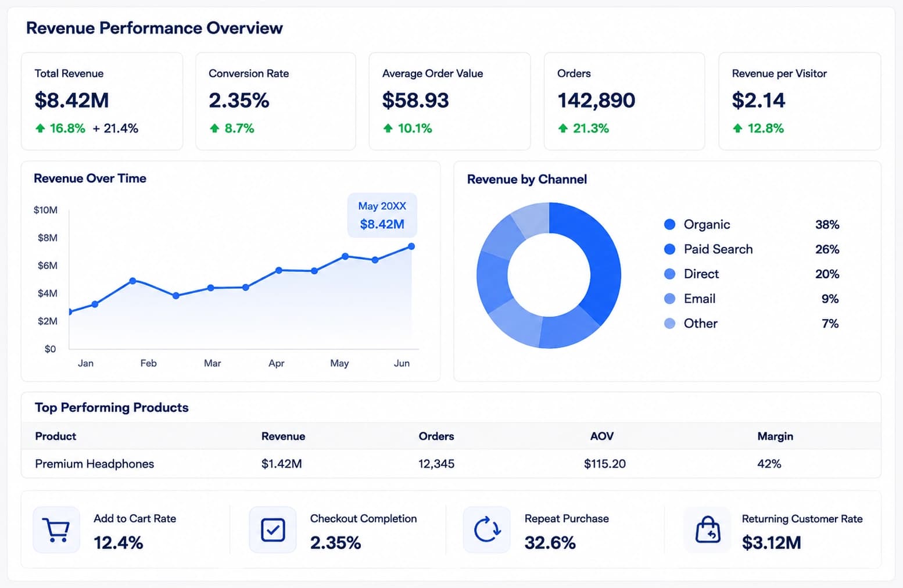Click the green arrow beside 21.3%
Image resolution: width=903 pixels, height=588 pixels.
(562, 128)
